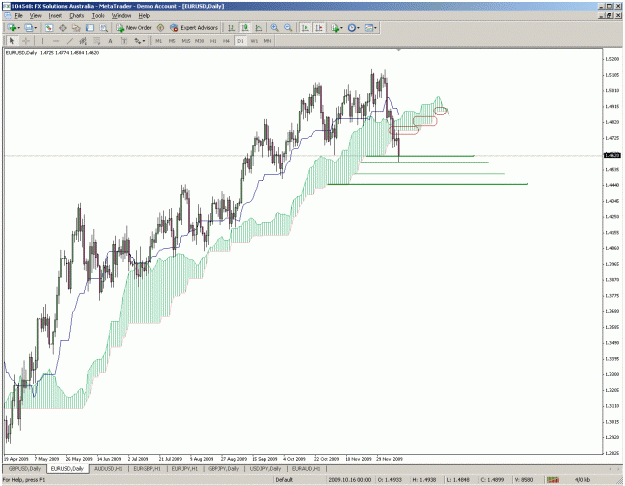Expand the arrows dropdown arrow
Viewport: 625px width, 486px height.
[x=144, y=41]
